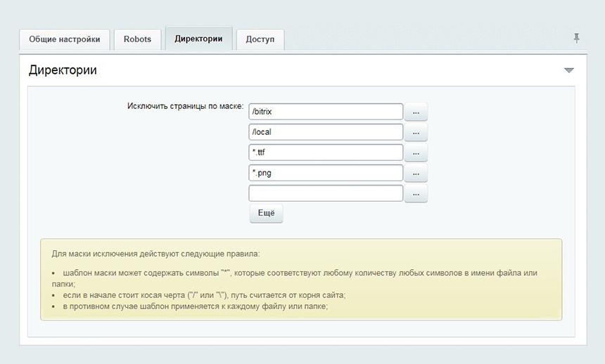Open the Robots tab
Screen dimensions: 605x364
[137, 39]
